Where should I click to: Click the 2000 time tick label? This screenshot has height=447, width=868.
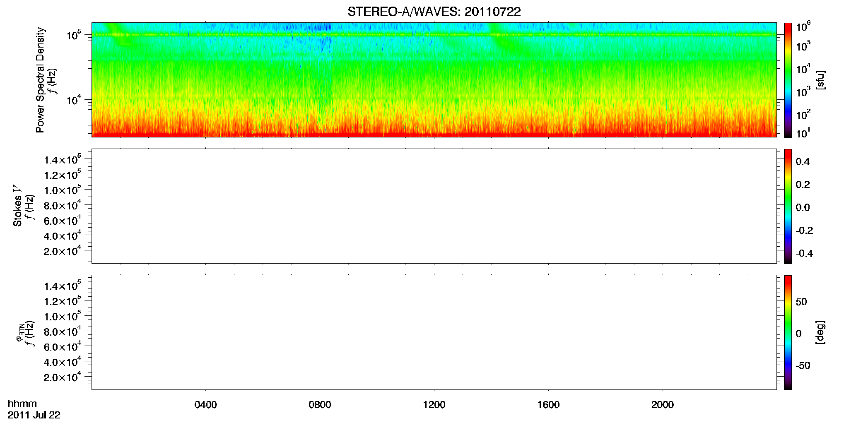tap(662, 405)
